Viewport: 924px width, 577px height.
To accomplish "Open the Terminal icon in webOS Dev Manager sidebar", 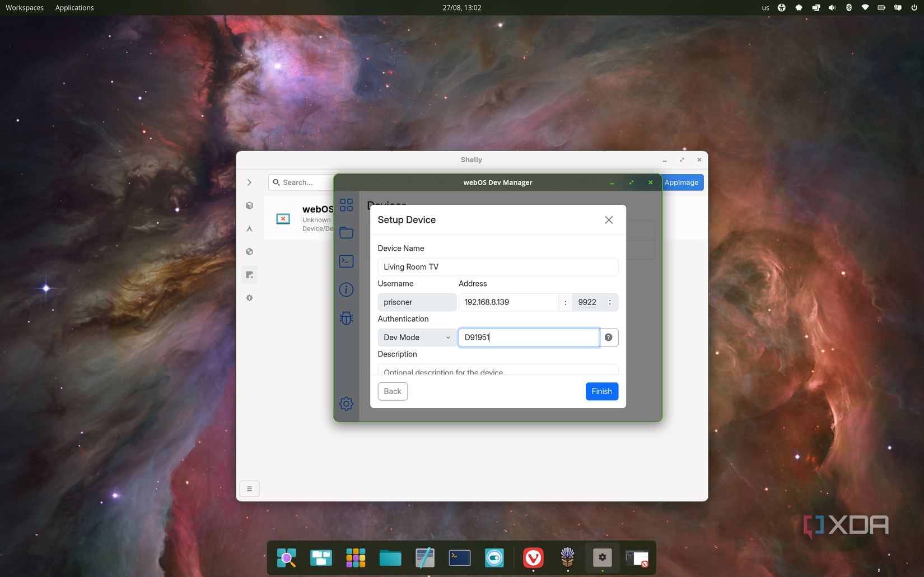I will pyautogui.click(x=346, y=261).
